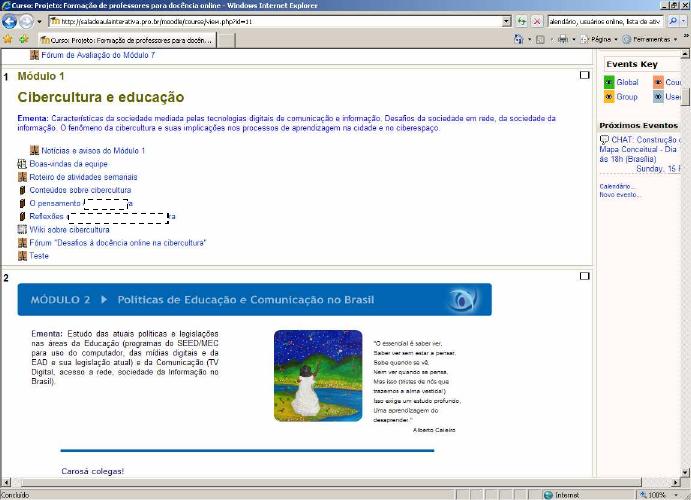This screenshot has height=500, width=691.
Task: Click icon beside Wiki sobre cibercultura
Action: [x=22, y=229]
